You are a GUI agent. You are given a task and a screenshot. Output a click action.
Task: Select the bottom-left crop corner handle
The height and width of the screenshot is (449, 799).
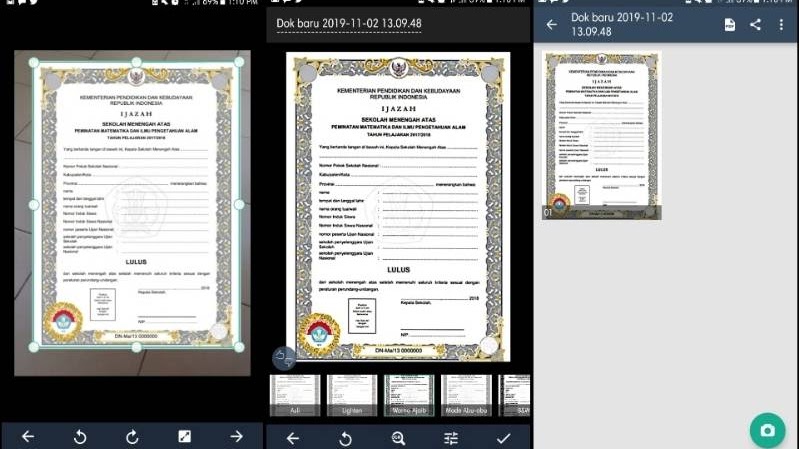click(x=34, y=347)
